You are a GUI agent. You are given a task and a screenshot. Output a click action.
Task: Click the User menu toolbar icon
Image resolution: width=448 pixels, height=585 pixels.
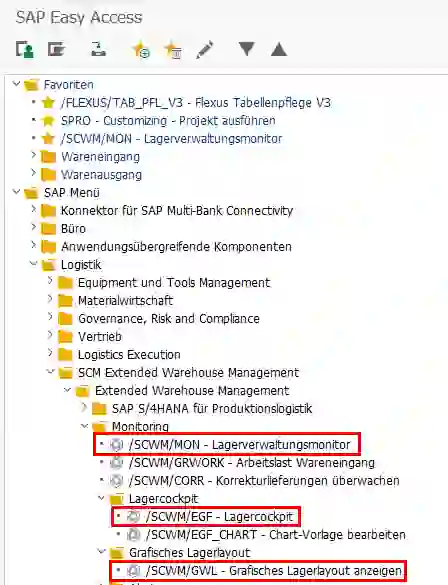pyautogui.click(x=25, y=49)
